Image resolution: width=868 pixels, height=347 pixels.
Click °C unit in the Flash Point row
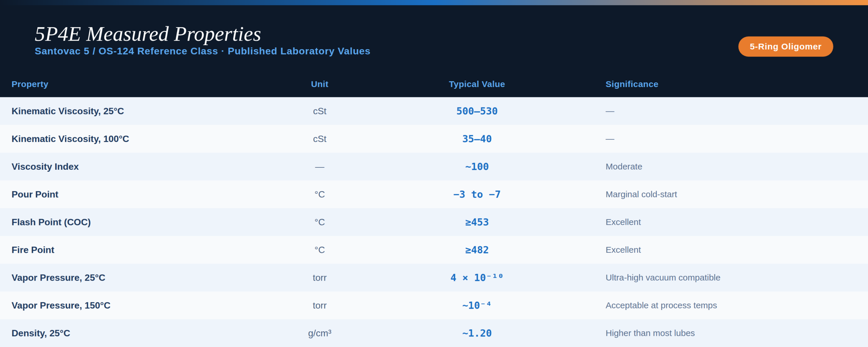tap(319, 222)
